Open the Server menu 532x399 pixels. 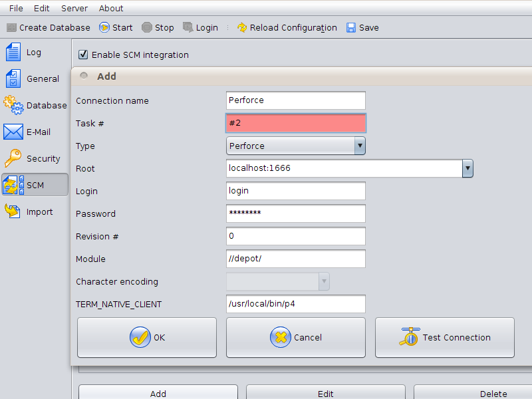pyautogui.click(x=74, y=8)
